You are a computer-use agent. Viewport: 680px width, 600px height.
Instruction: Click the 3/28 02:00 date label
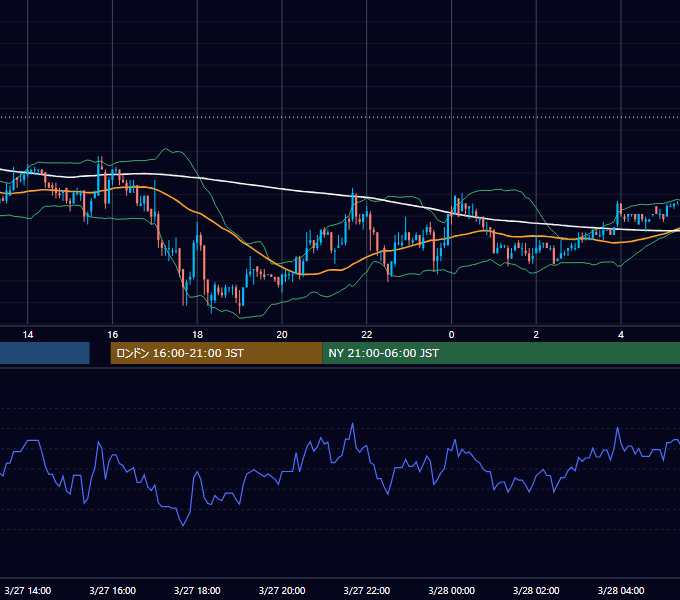536,590
